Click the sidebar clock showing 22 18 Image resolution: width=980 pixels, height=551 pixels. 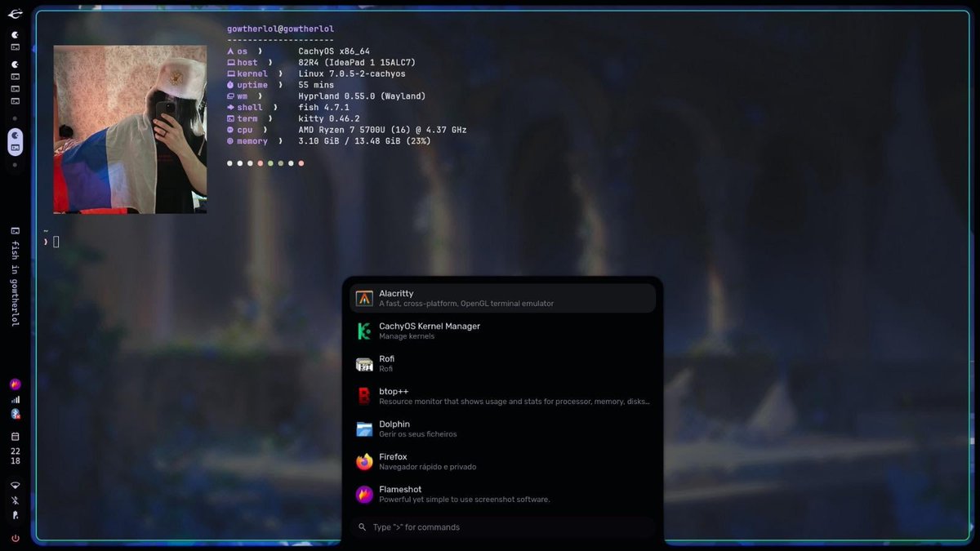(15, 456)
